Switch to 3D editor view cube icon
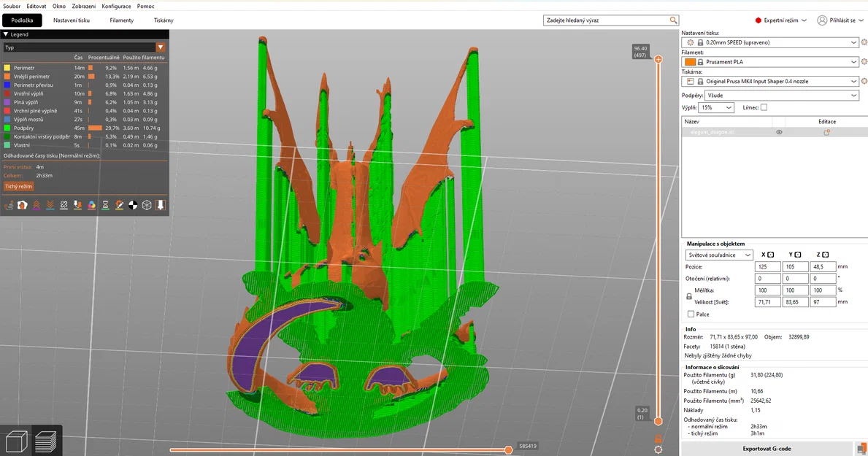This screenshot has height=456, width=868. point(15,441)
